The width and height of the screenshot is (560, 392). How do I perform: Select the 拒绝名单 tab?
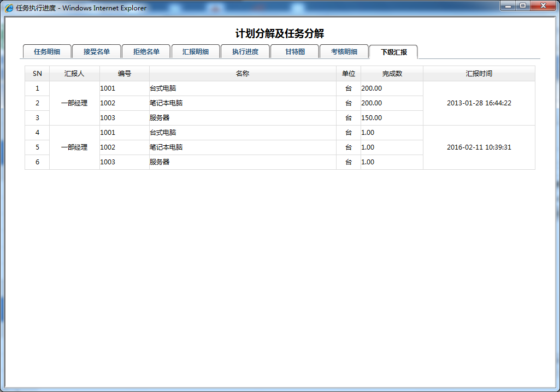coord(146,52)
